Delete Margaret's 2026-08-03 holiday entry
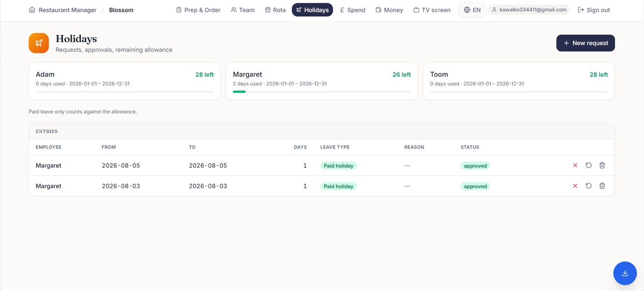The image size is (644, 291). click(602, 186)
